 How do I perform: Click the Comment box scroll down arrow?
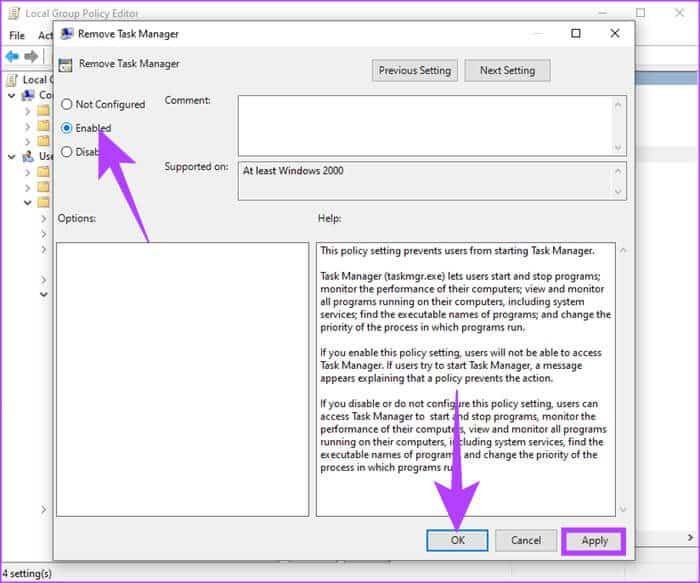click(x=618, y=147)
